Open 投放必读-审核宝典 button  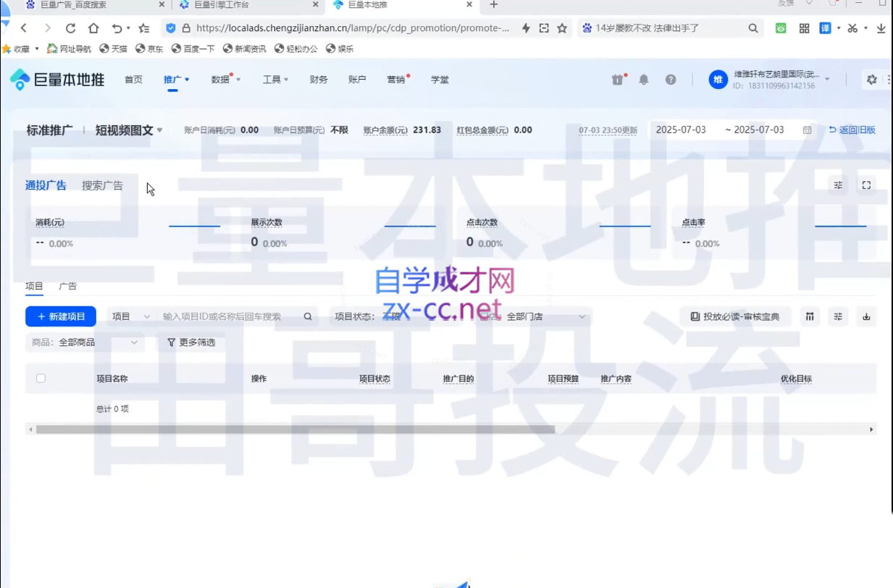735,316
